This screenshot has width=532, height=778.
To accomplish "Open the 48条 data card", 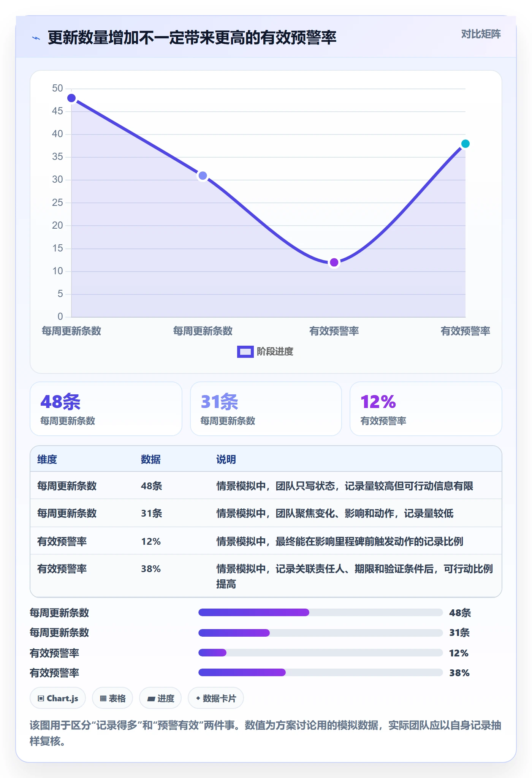I will point(106,409).
